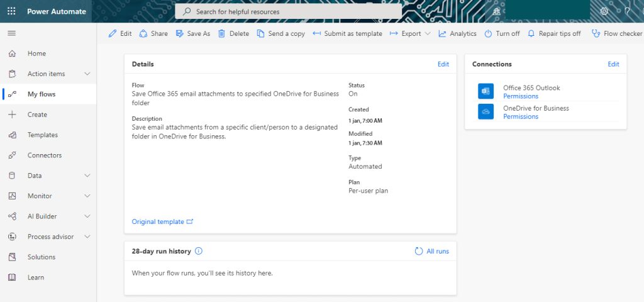Image resolution: width=644 pixels, height=302 pixels.
Task: Choose Save As in the toolbar
Action: (193, 34)
